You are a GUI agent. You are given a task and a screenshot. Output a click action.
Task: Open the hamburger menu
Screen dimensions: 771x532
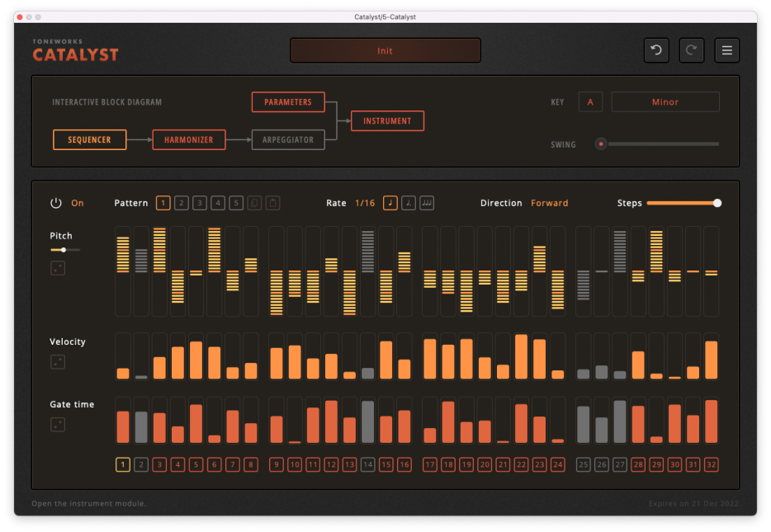coord(726,50)
